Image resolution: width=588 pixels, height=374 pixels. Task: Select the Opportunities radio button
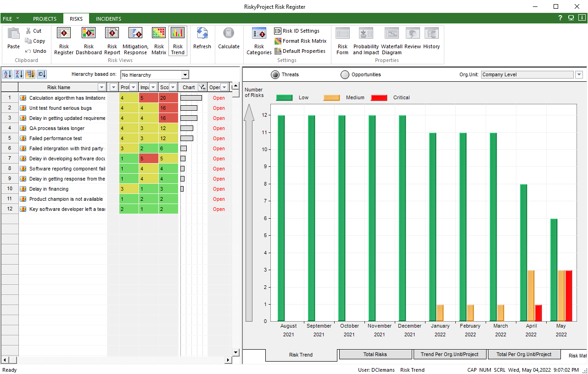coord(345,75)
